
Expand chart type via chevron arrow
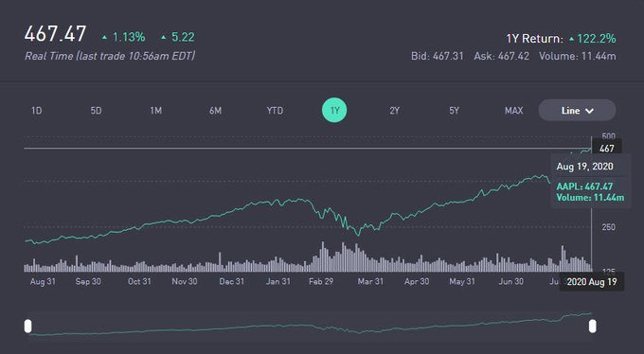pos(589,111)
